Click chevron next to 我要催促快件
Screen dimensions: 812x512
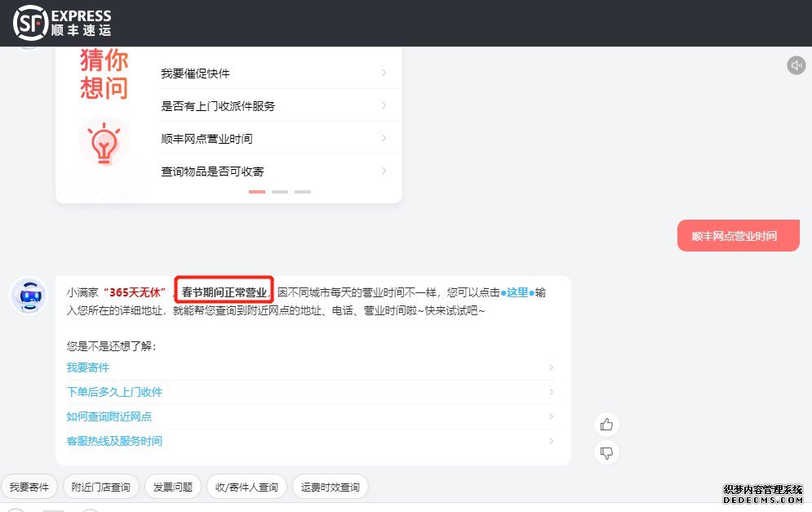click(x=384, y=73)
